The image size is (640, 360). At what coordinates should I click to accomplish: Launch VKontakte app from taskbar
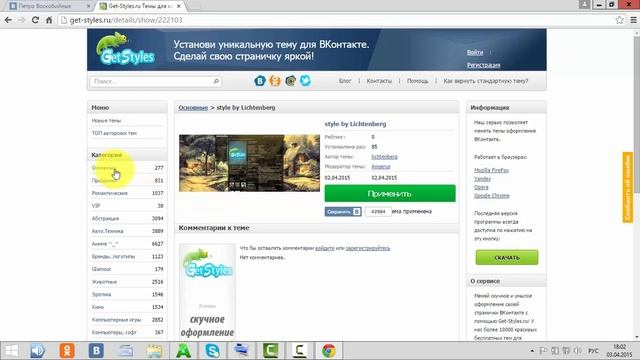96,351
